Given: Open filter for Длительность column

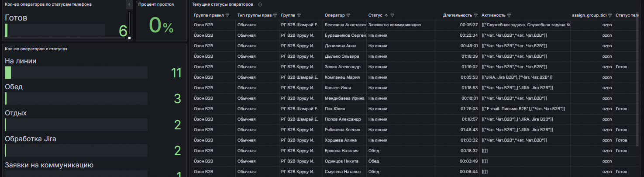Looking at the screenshot, I should click(x=476, y=15).
